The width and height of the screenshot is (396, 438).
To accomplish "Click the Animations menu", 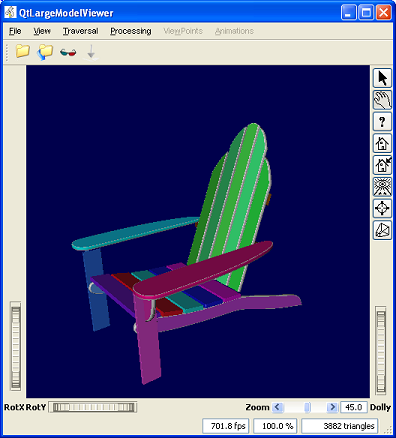I will [234, 31].
